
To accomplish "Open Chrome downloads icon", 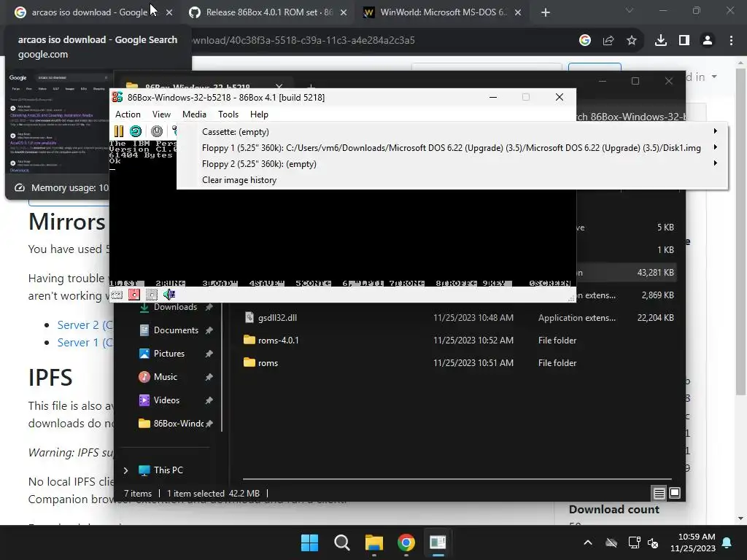I will pyautogui.click(x=661, y=41).
